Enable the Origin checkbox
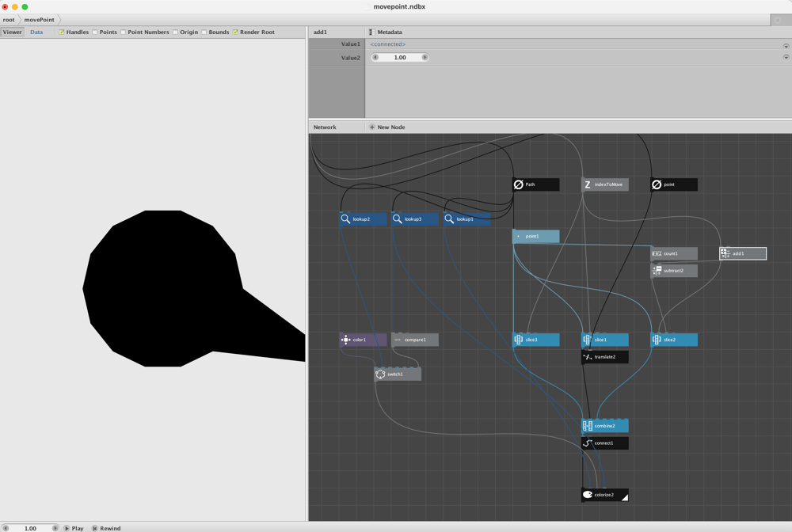This screenshot has height=532, width=792. click(175, 32)
